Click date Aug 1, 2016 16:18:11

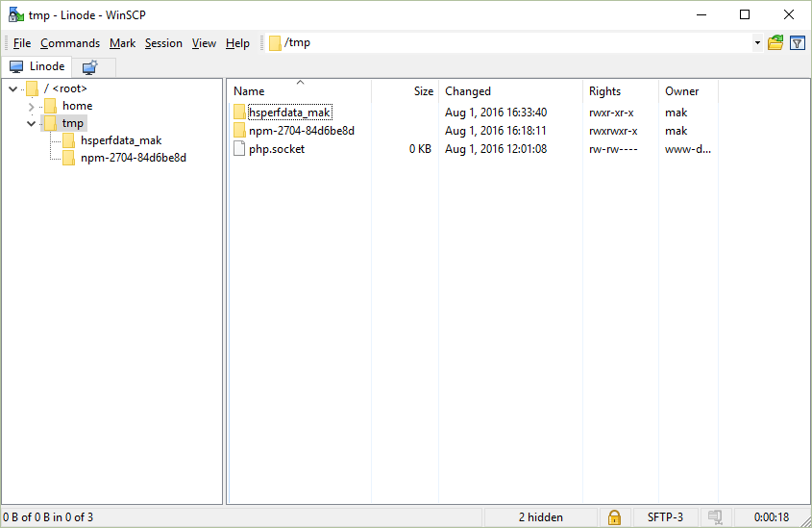pos(496,131)
